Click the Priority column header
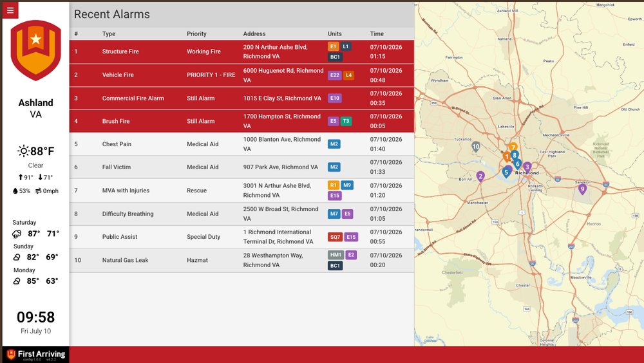Screen dimensions: 644x363 tap(196, 33)
